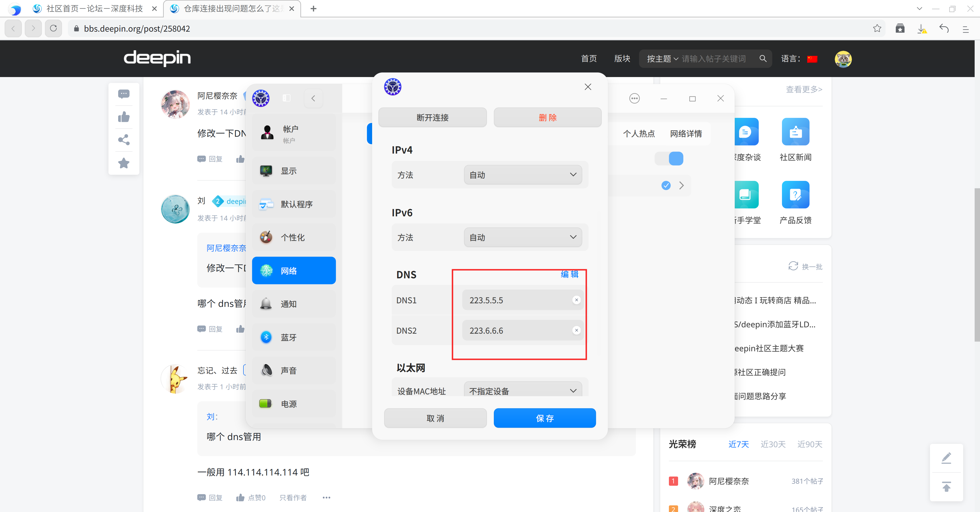Click the thumbs-up like icon in the left sidebar
Screen dimensions: 980x512
click(124, 117)
